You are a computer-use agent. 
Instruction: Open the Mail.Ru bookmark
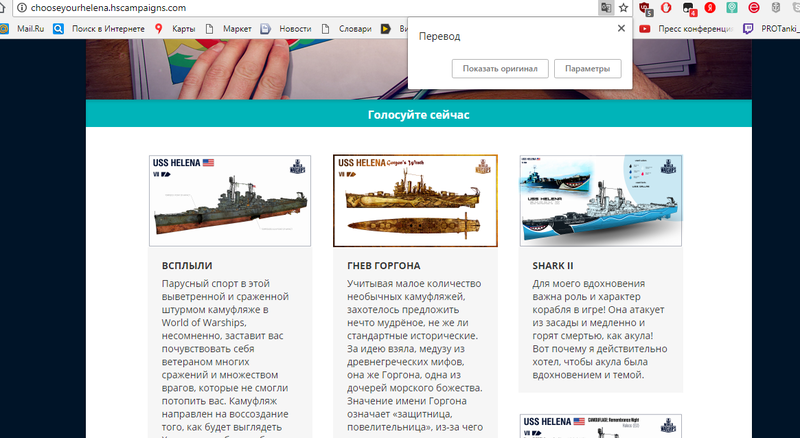[x=22, y=29]
